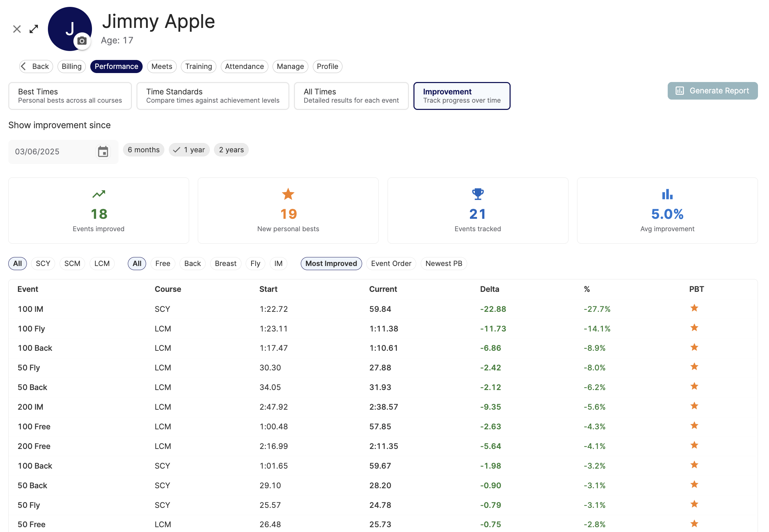Click the expand arrows icon
The image size is (769, 532).
(34, 29)
